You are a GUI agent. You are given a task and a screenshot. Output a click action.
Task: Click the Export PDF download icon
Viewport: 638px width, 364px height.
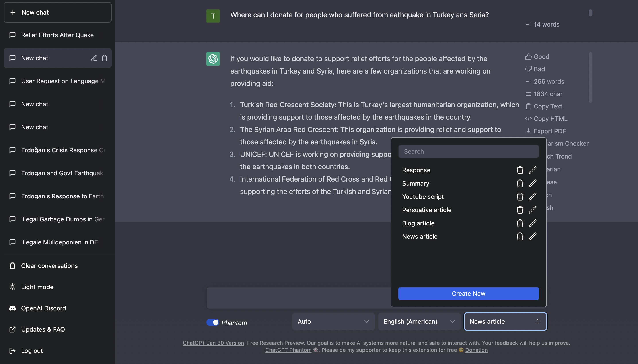[x=528, y=131]
